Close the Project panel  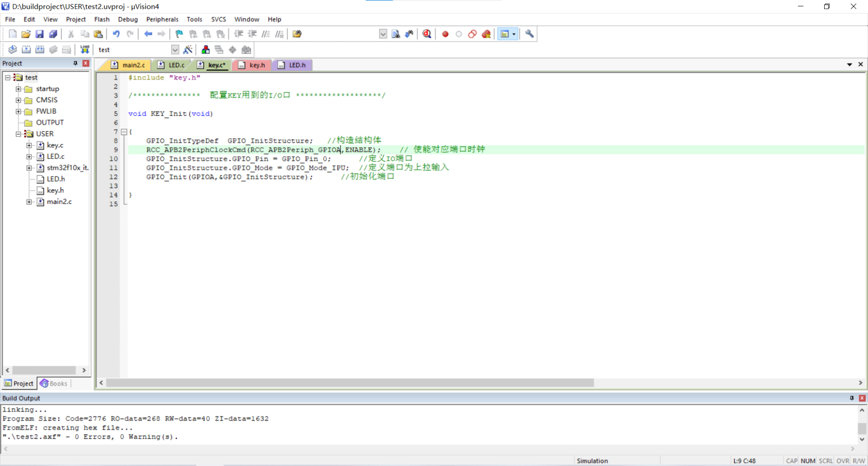point(86,63)
